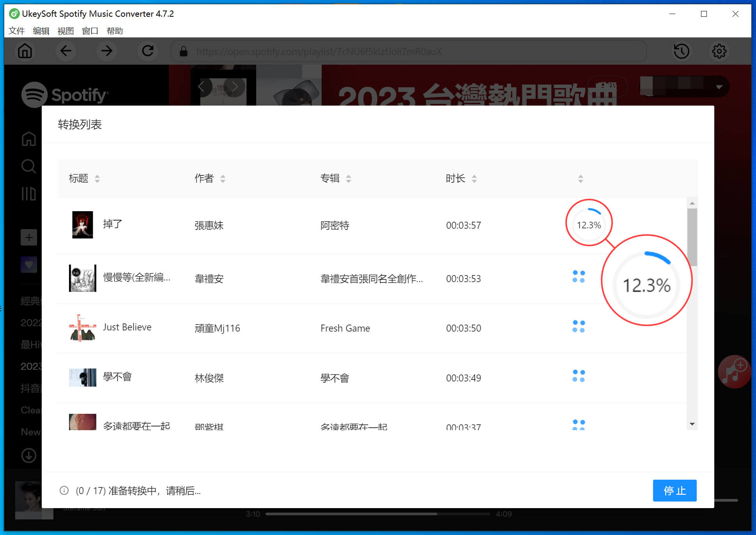Click the status text 准备转换中，请稍后
The height and width of the screenshot is (535, 756).
point(154,491)
